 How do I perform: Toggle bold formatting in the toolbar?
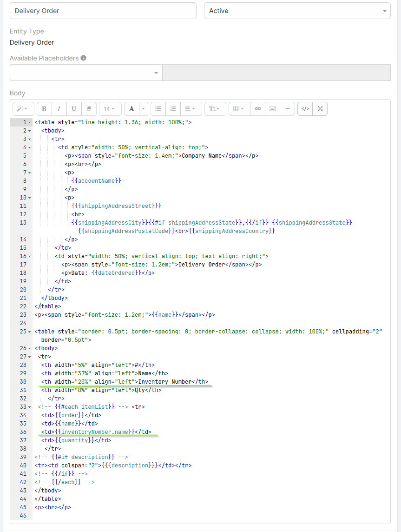(44, 109)
